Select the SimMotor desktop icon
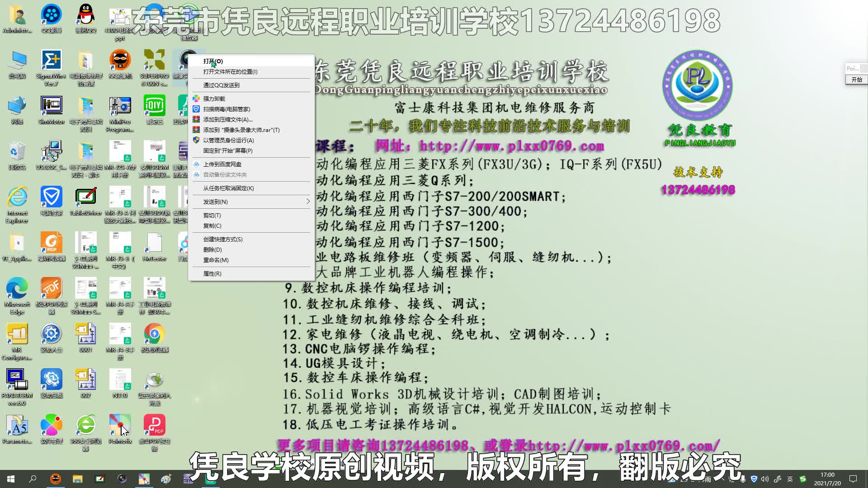This screenshot has height=488, width=868. (51, 110)
